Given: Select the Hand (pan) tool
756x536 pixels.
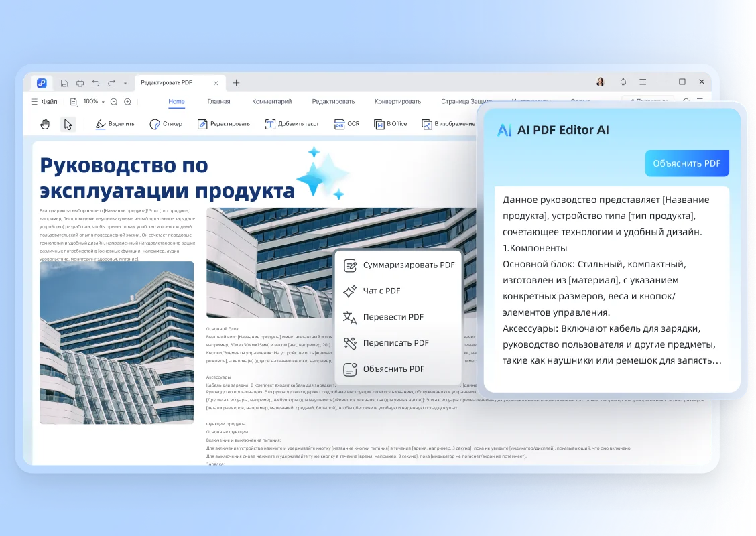Looking at the screenshot, I should [x=44, y=124].
